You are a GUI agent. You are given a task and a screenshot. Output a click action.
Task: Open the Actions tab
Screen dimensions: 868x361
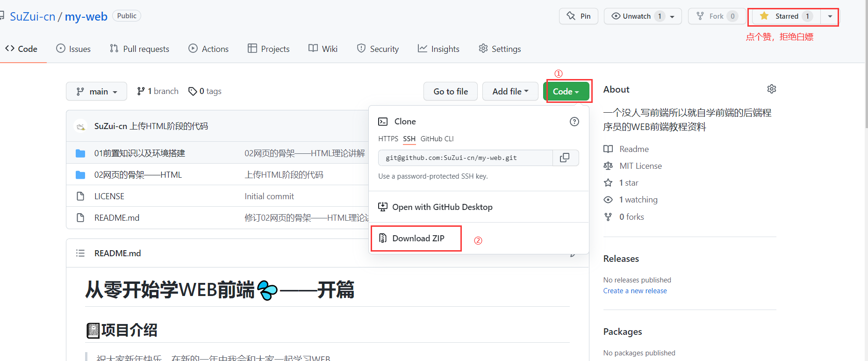click(208, 49)
